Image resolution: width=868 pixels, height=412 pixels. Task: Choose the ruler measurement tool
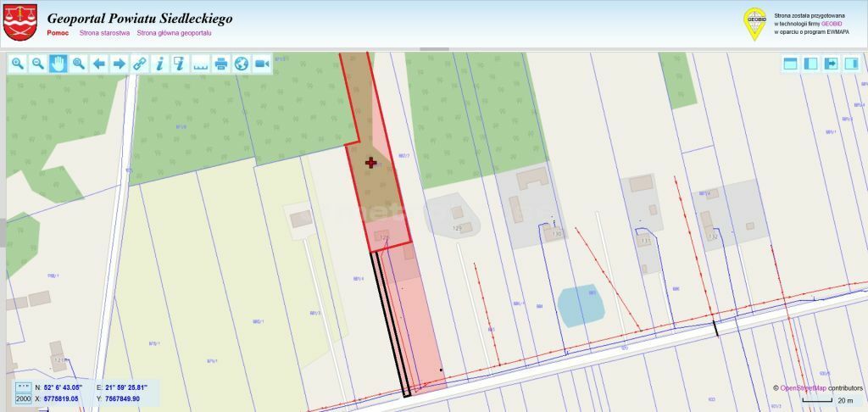click(x=201, y=64)
